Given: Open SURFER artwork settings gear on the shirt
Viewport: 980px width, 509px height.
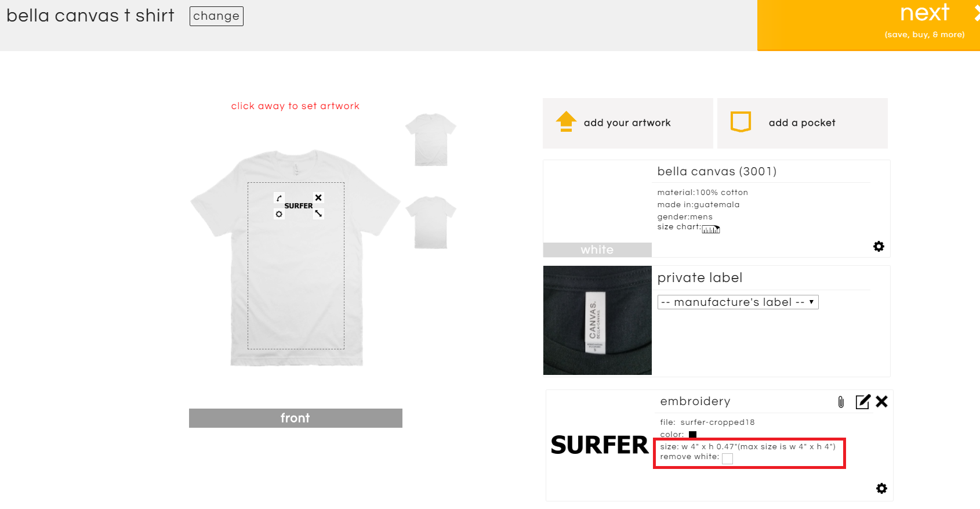Looking at the screenshot, I should (279, 214).
